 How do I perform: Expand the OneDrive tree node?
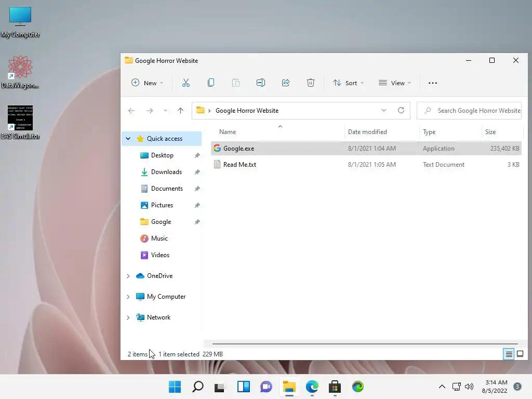[128, 276]
